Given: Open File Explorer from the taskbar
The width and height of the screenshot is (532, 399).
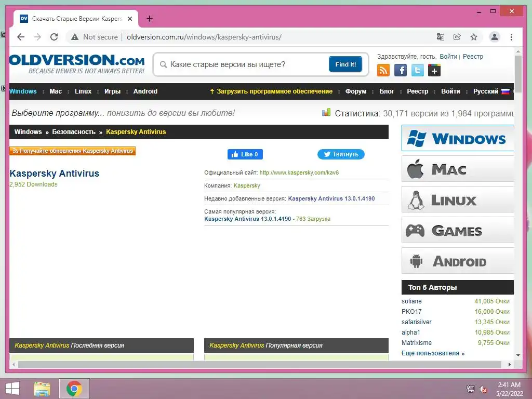Looking at the screenshot, I should click(x=42, y=389).
